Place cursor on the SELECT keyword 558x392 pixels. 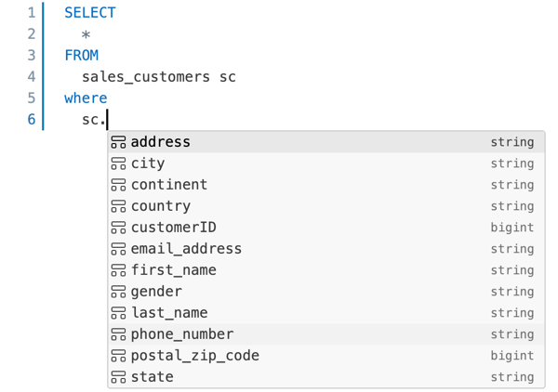coord(90,13)
